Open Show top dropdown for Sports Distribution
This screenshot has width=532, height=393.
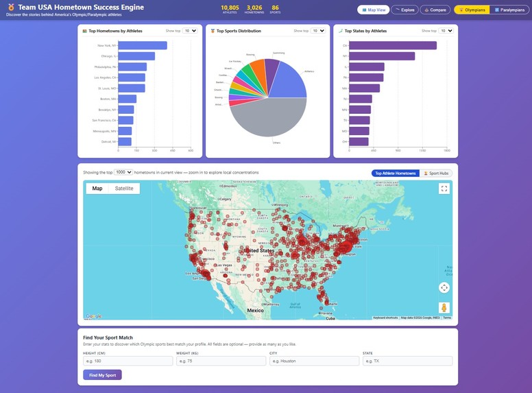tap(318, 31)
